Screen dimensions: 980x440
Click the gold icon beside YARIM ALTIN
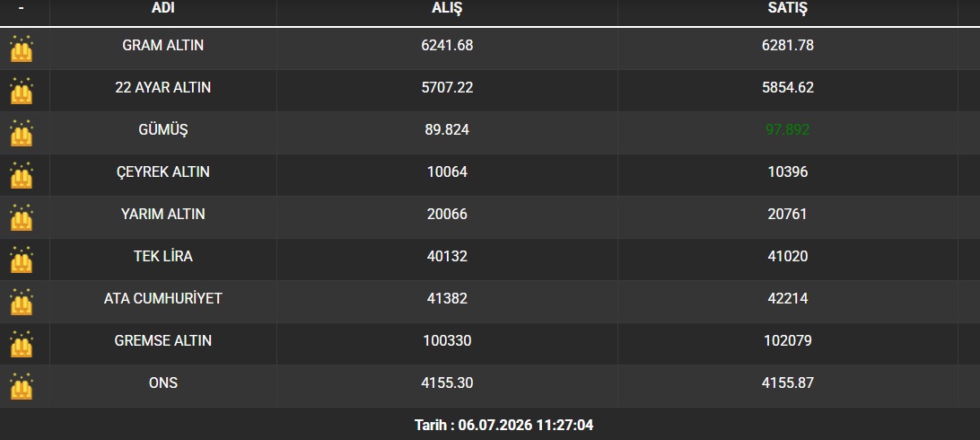pos(22,217)
